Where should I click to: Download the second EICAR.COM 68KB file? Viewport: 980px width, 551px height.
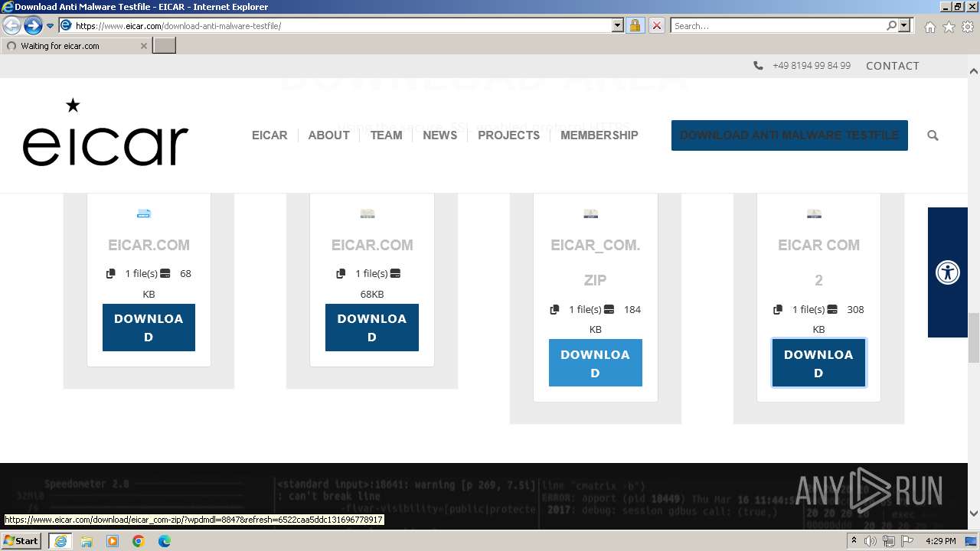372,328
